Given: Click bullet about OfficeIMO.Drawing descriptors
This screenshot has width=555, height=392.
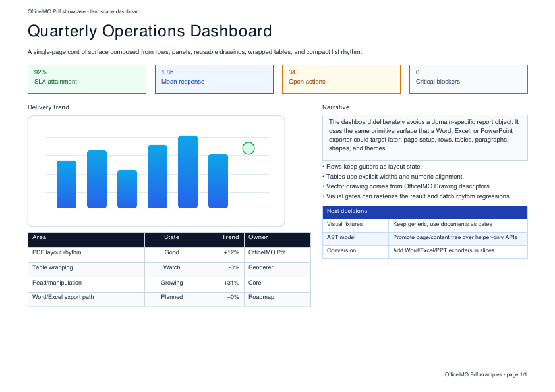Looking at the screenshot, I should coord(407,186).
